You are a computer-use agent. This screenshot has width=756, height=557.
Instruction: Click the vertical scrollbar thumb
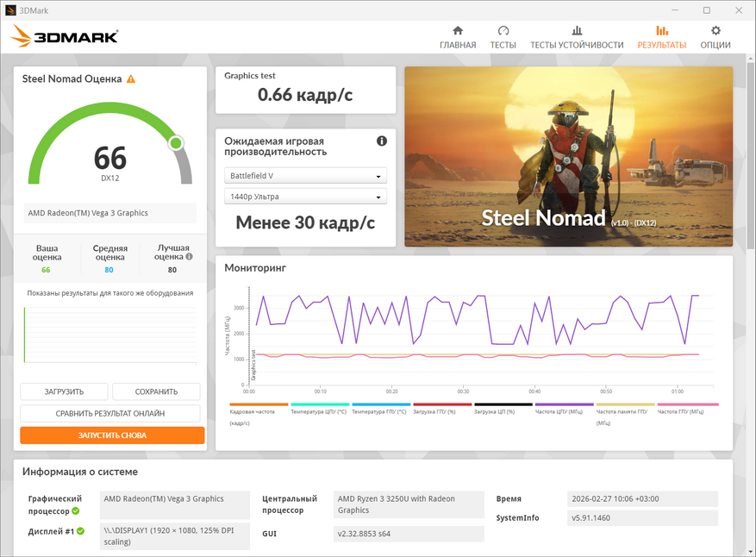(x=750, y=155)
